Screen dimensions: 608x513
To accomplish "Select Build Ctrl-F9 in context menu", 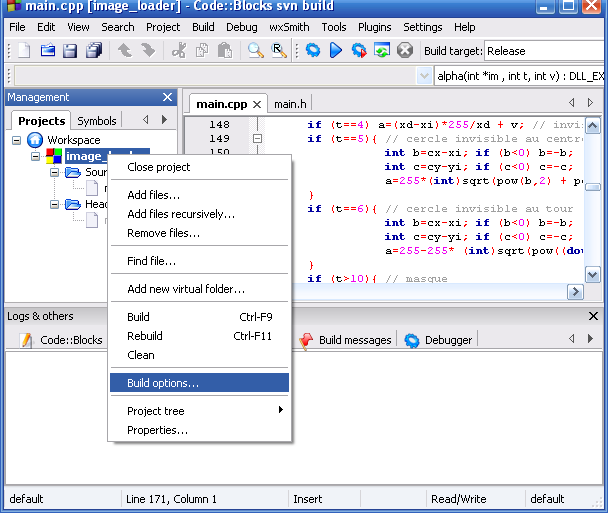I will point(199,317).
